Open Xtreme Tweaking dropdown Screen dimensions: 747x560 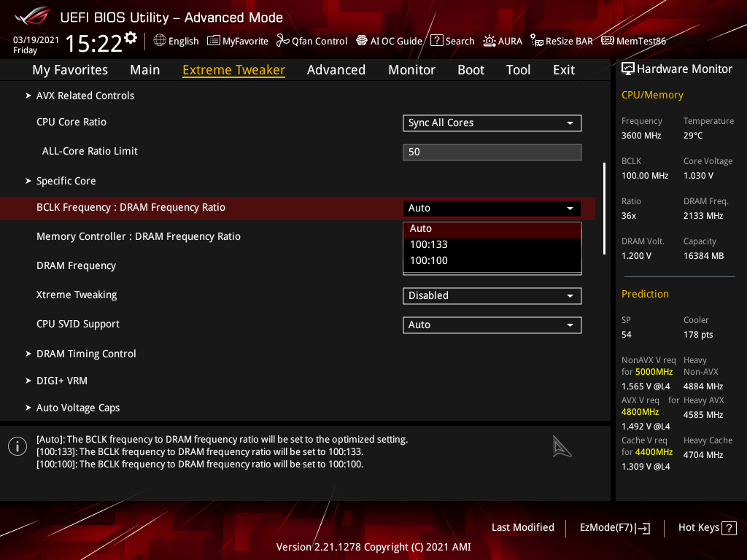tap(492, 296)
